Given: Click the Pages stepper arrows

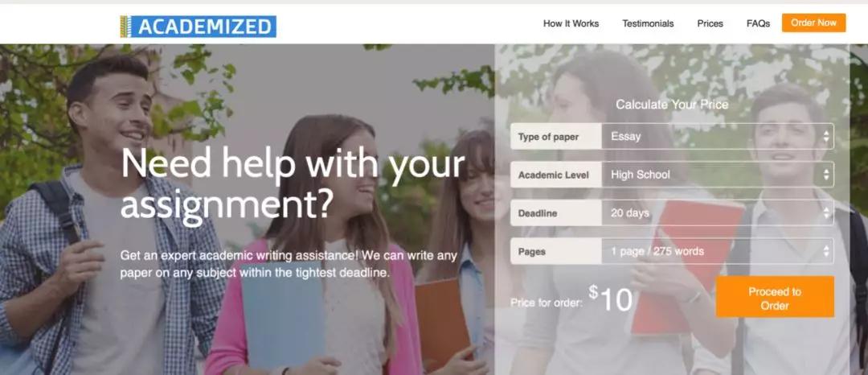Looking at the screenshot, I should 826,251.
